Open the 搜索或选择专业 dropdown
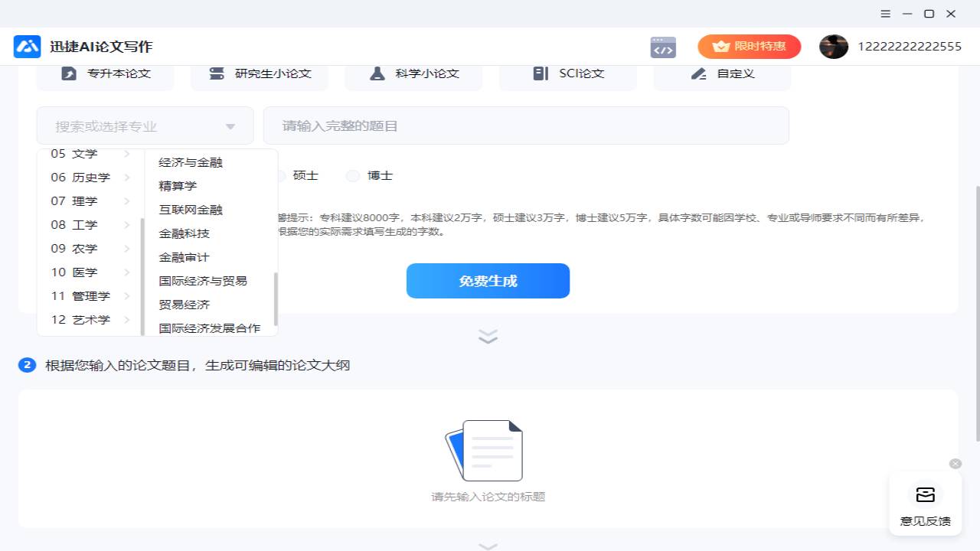 click(145, 125)
